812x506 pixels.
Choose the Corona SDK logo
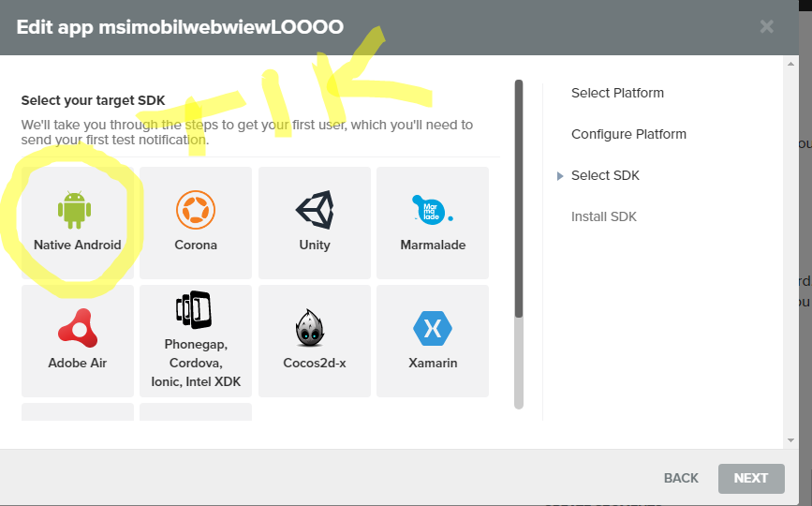(x=196, y=210)
